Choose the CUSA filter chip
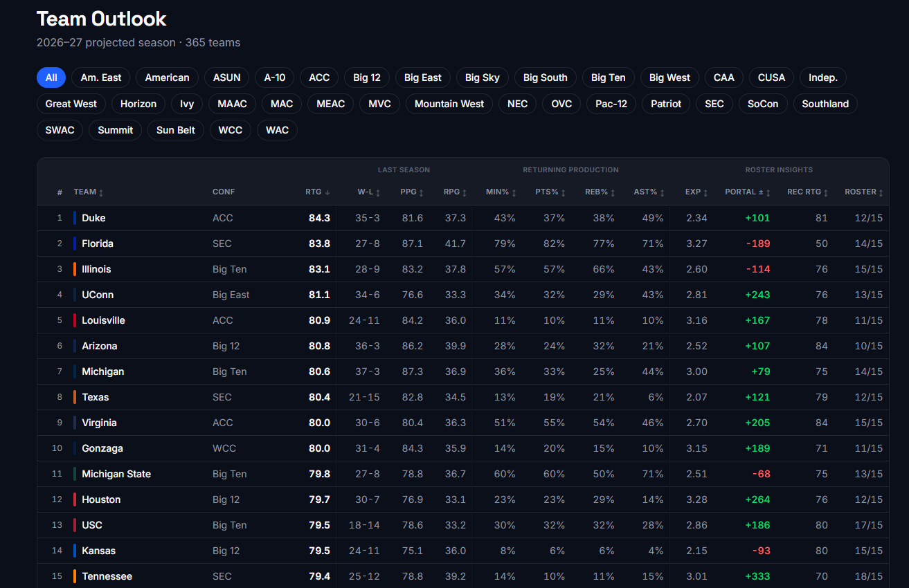Image resolution: width=909 pixels, height=588 pixels. click(x=771, y=77)
